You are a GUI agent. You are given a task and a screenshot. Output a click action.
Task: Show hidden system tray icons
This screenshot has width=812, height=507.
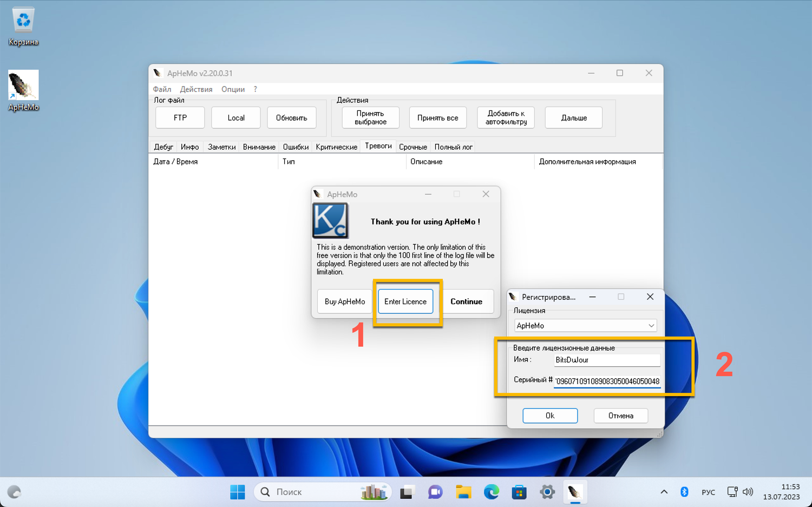coord(664,492)
